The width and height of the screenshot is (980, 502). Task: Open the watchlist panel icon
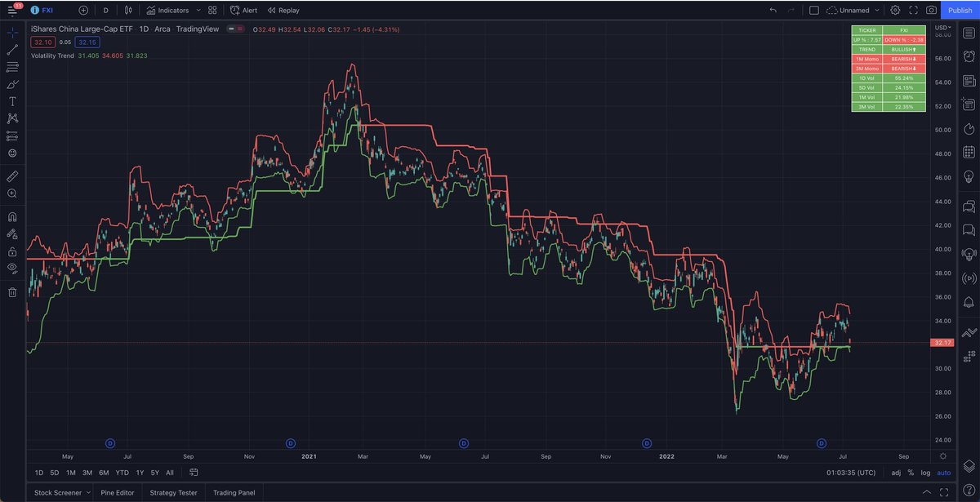(969, 33)
